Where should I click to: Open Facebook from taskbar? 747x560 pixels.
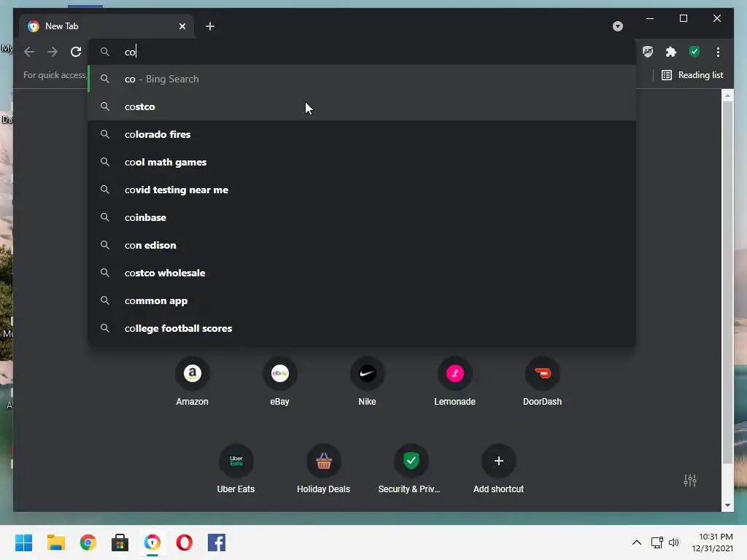(217, 542)
